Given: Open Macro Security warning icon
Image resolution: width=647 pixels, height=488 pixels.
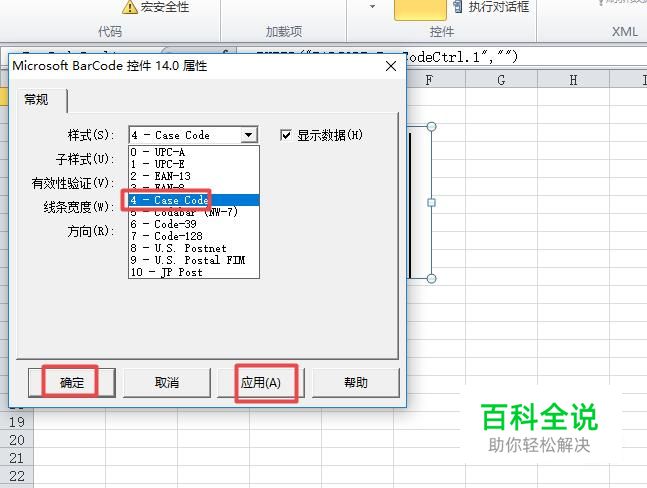Looking at the screenshot, I should 130,7.
